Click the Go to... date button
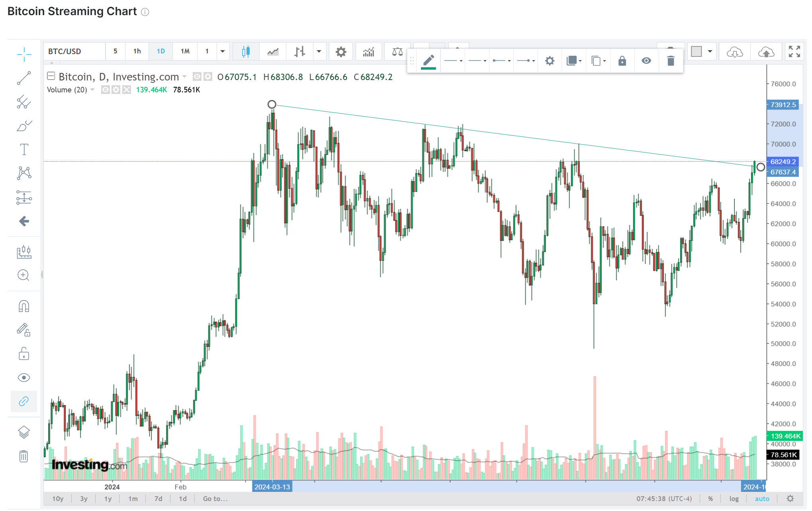Screen dimensions: 812x511 [x=215, y=499]
